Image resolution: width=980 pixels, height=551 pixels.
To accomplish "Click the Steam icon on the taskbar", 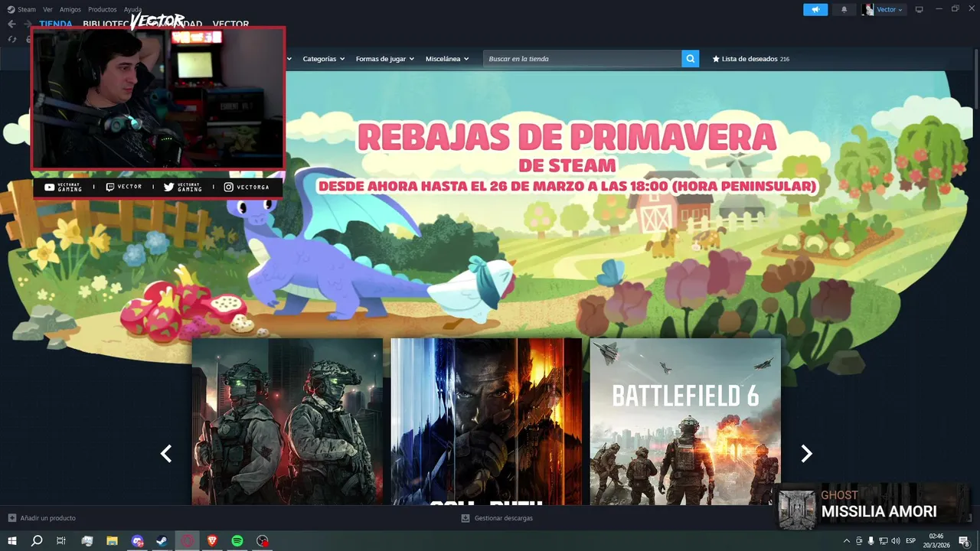I will 162,541.
